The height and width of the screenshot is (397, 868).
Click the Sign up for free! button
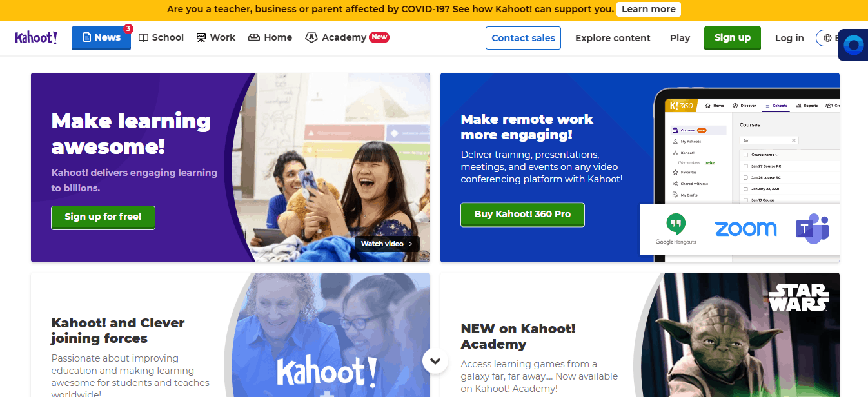103,217
